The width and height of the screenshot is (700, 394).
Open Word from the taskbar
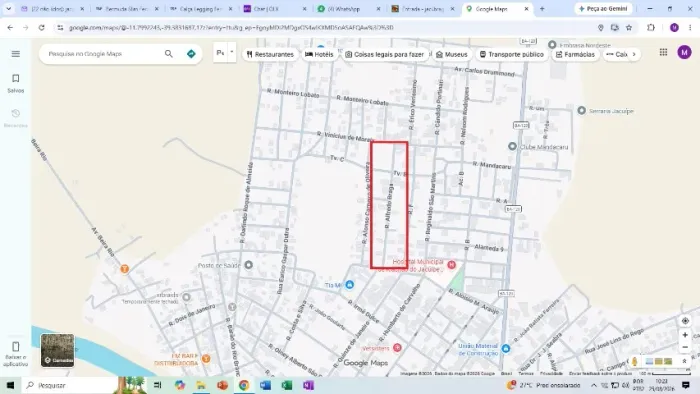click(265, 385)
